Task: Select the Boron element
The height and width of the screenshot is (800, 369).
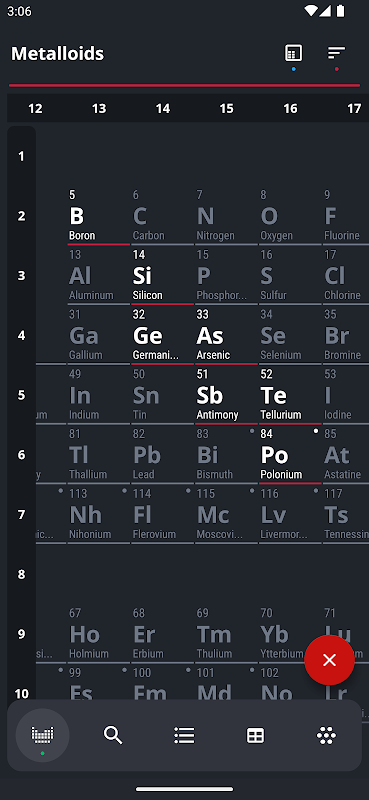Action: click(99, 216)
